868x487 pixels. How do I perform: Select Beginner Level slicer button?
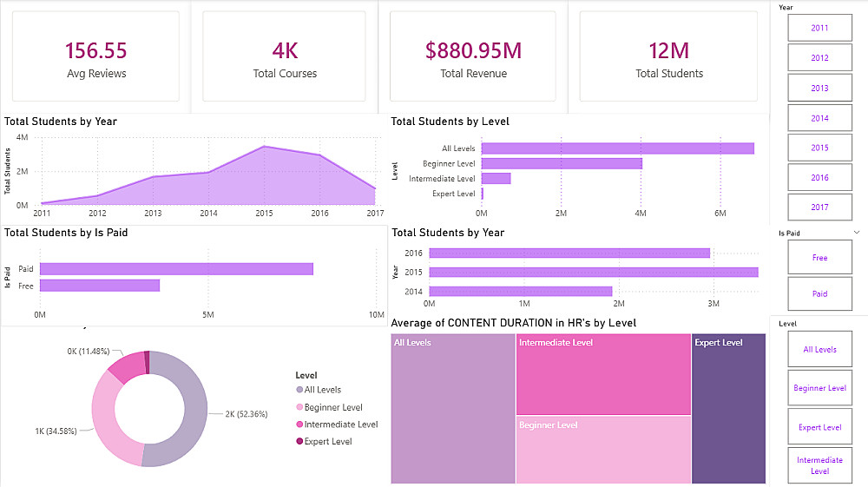pyautogui.click(x=820, y=388)
